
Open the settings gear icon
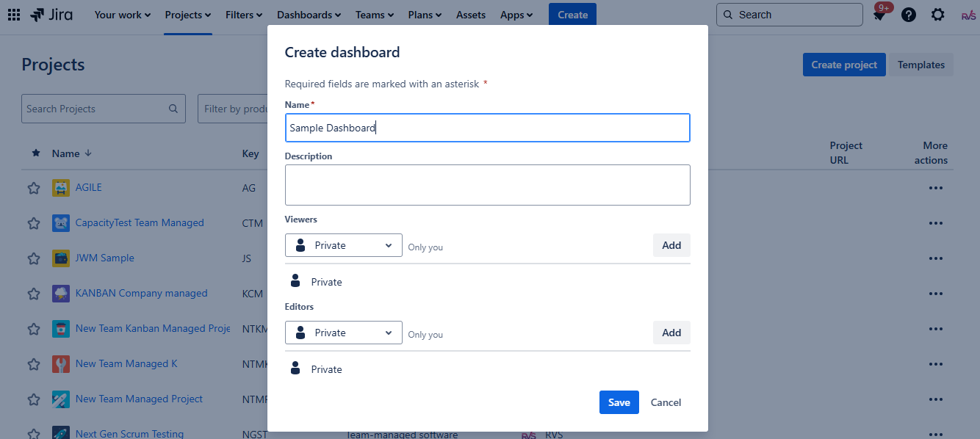(x=937, y=15)
